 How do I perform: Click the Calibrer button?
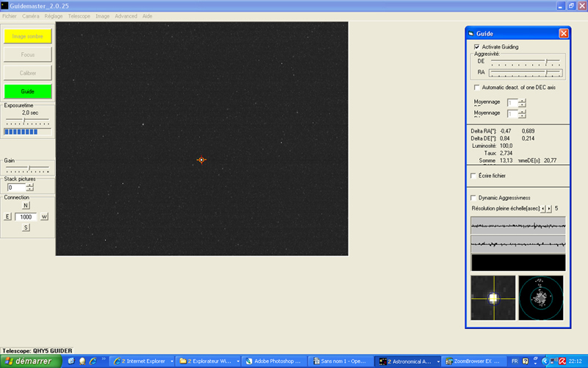pyautogui.click(x=28, y=73)
